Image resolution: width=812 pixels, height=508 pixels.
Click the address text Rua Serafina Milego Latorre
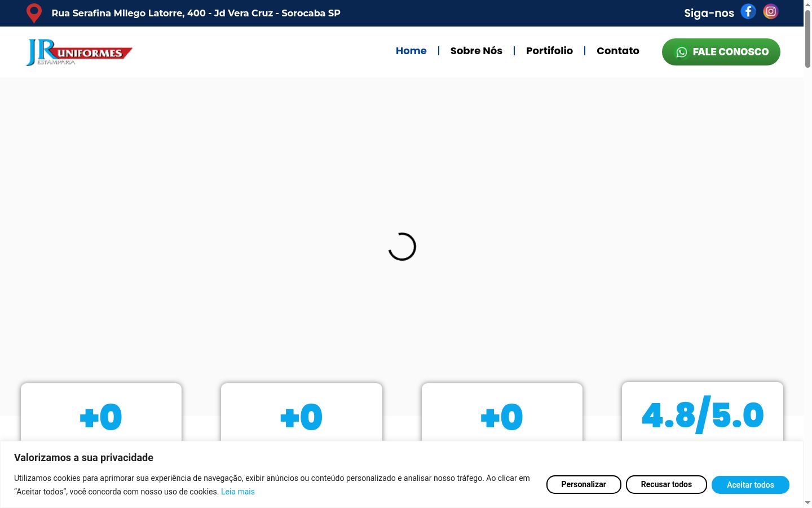(196, 13)
